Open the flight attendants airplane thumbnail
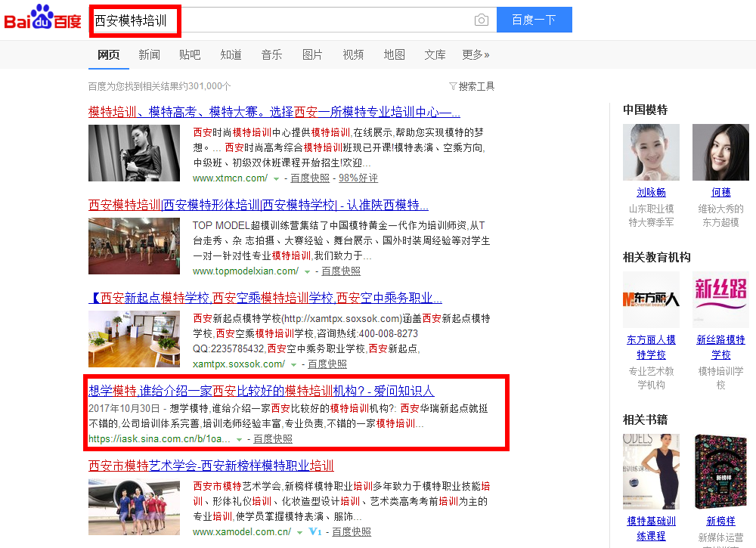 134,506
